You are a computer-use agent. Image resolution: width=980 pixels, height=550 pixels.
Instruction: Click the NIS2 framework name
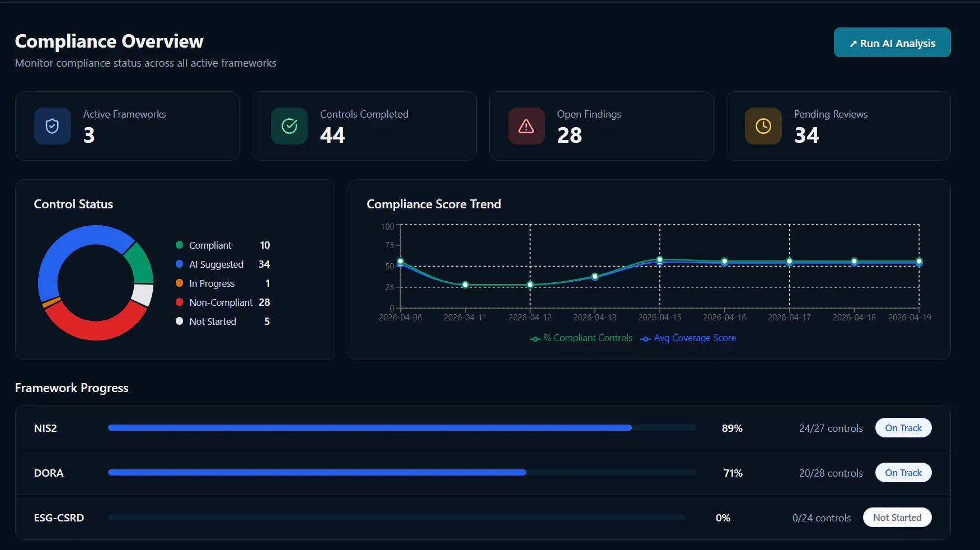click(x=45, y=428)
